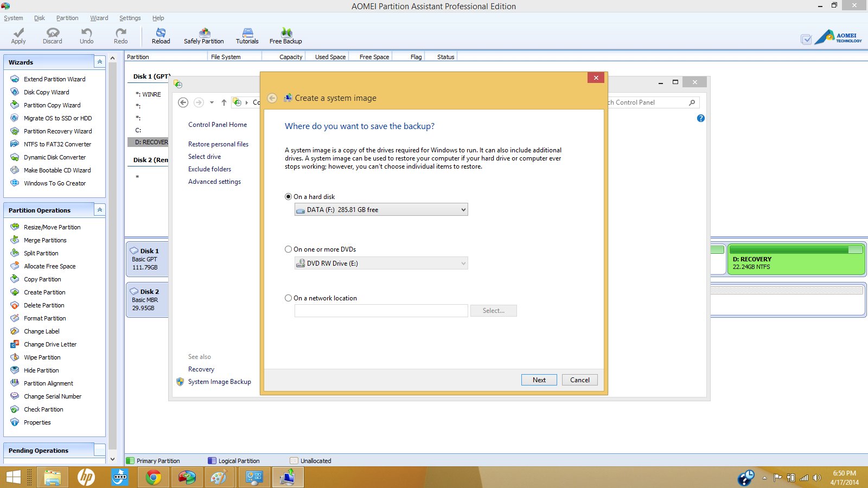Open the DATA (F:) hard disk dropdown
Viewport: 868px width, 488px height.
(x=381, y=210)
